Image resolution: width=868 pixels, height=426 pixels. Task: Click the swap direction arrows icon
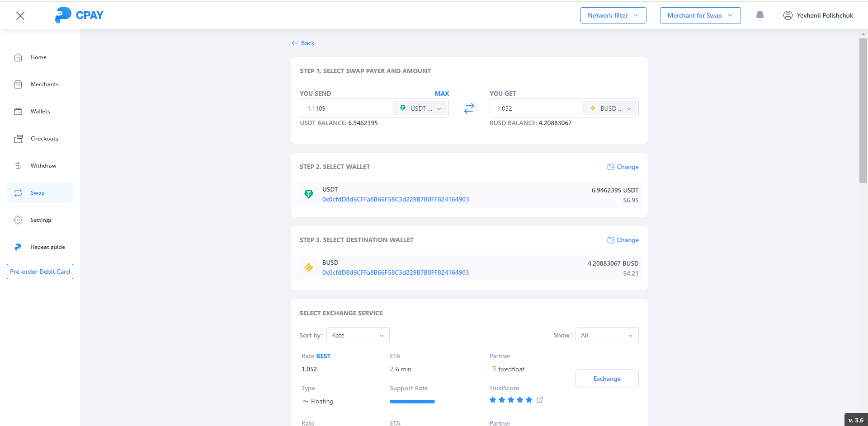point(469,108)
